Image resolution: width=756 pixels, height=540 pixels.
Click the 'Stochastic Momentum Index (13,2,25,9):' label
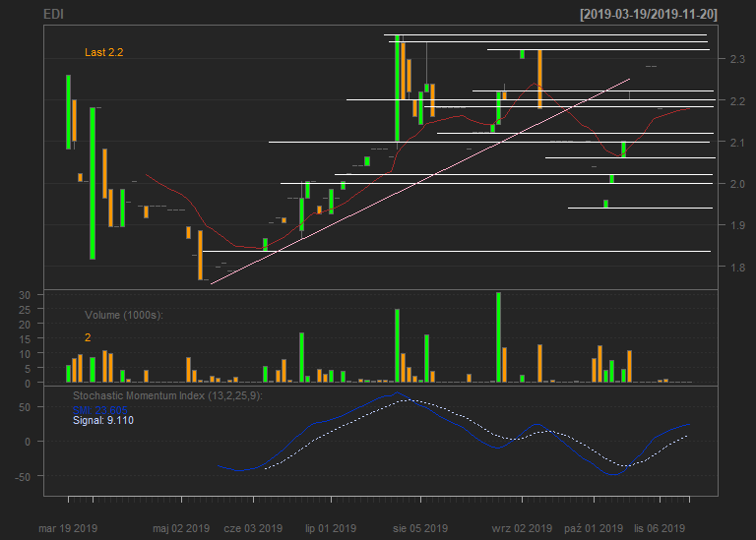167,396
